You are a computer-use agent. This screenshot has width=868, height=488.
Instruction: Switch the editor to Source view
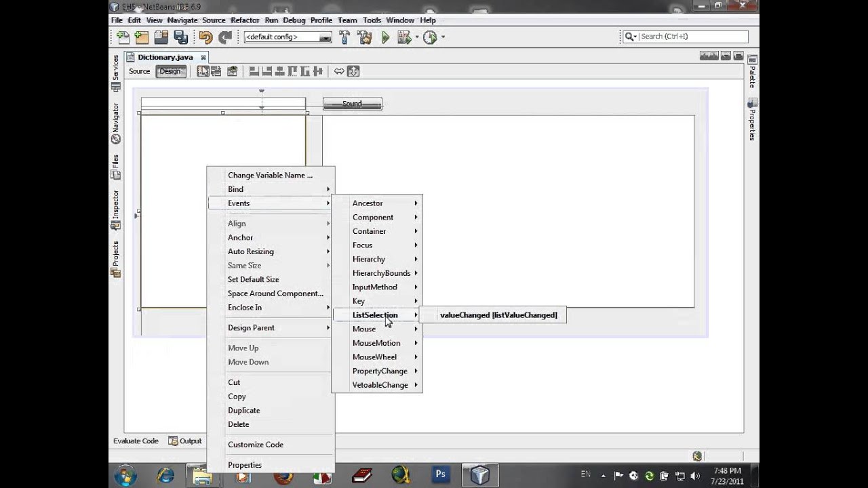(139, 71)
